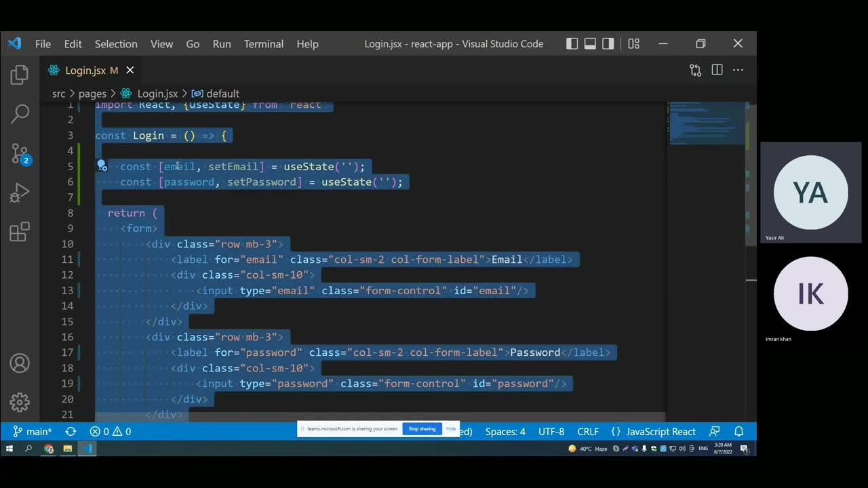The width and height of the screenshot is (868, 488).
Task: Click Hide on the screen sharing bar
Action: (x=451, y=429)
